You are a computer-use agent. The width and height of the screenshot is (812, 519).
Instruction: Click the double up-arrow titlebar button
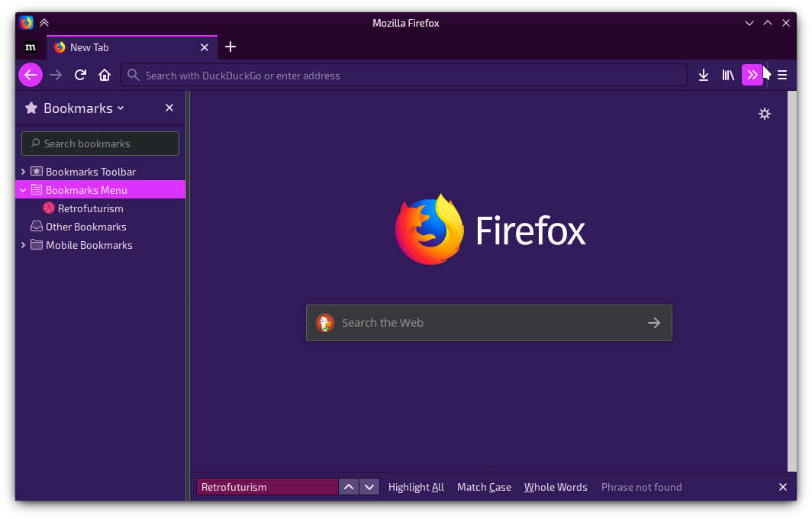[44, 23]
